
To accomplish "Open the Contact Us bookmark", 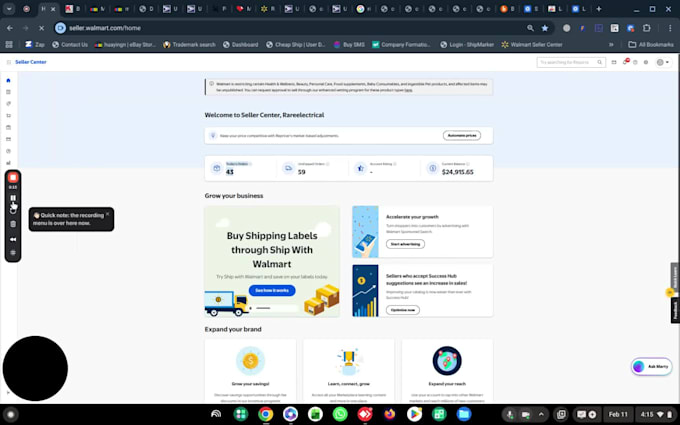I will click(x=70, y=44).
